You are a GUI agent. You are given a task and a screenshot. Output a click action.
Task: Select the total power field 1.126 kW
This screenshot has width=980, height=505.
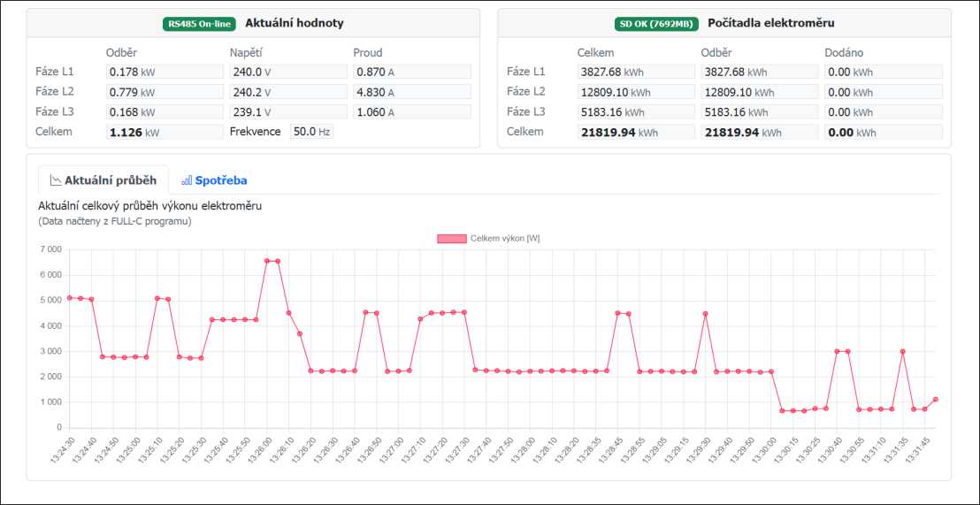click(164, 132)
